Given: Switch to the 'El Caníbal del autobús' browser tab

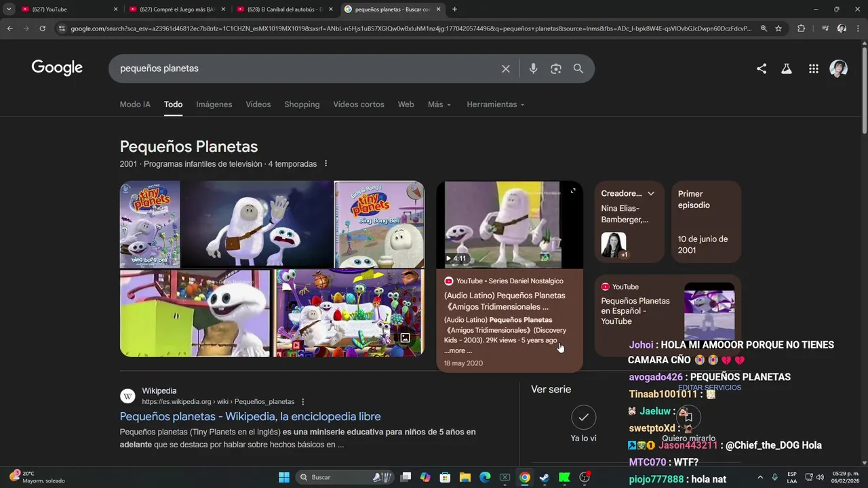Looking at the screenshot, I should [x=285, y=9].
